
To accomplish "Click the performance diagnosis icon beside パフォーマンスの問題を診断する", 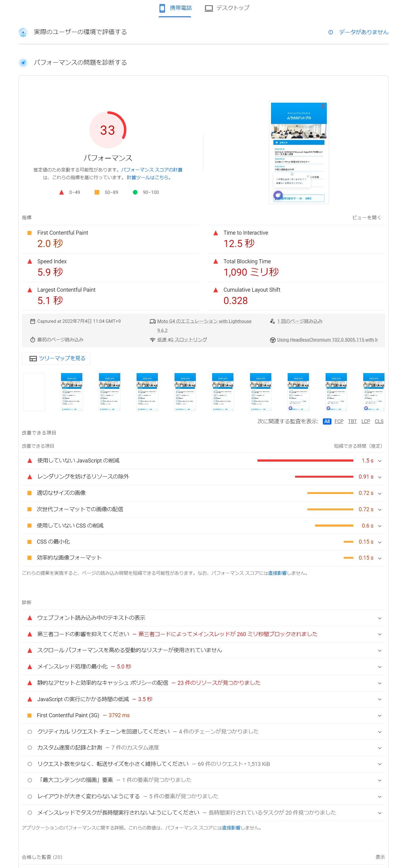I will click(x=23, y=63).
